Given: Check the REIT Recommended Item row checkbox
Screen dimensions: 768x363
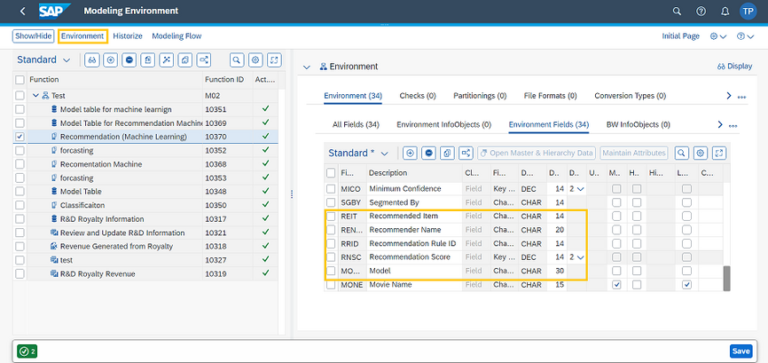Looking at the screenshot, I should point(331,216).
